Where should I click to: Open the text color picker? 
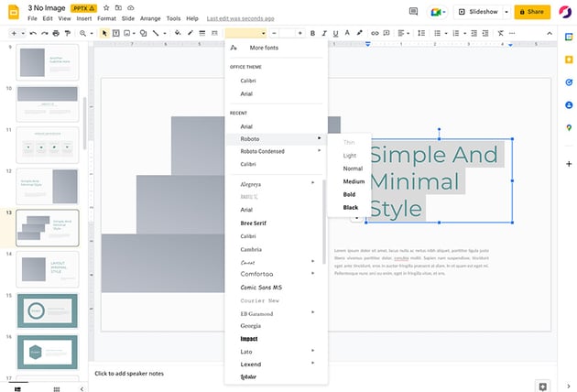coord(345,33)
